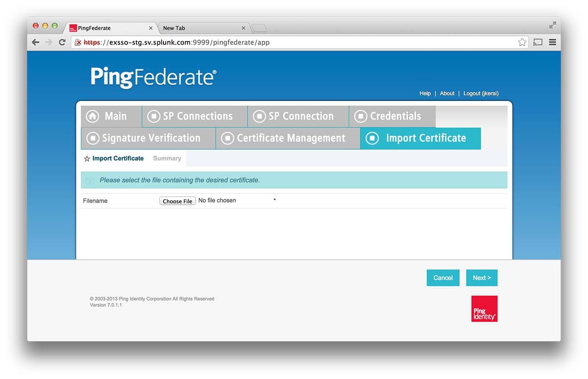Click the home icon on Main tab
588x379 pixels.
point(92,116)
